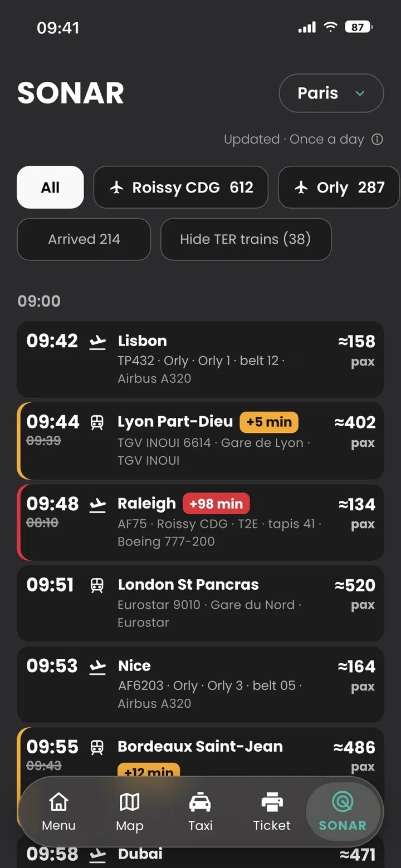
Task: Expand the chevron next to Paris
Action: [x=360, y=93]
